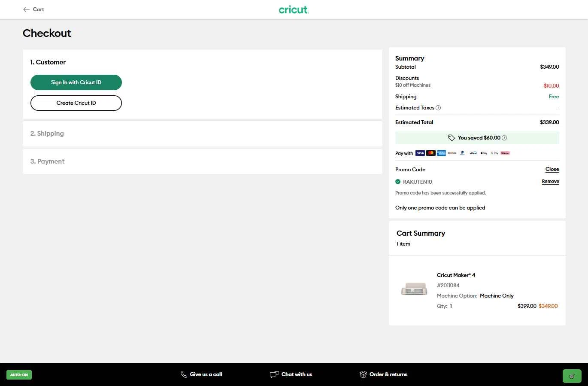588x386 pixels.
Task: Open Chat with us
Action: tap(297, 374)
